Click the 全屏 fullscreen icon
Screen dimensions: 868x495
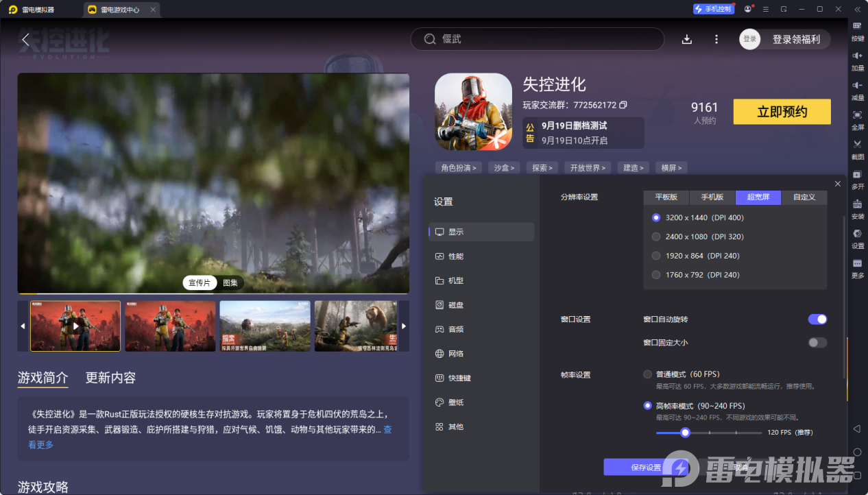(857, 115)
